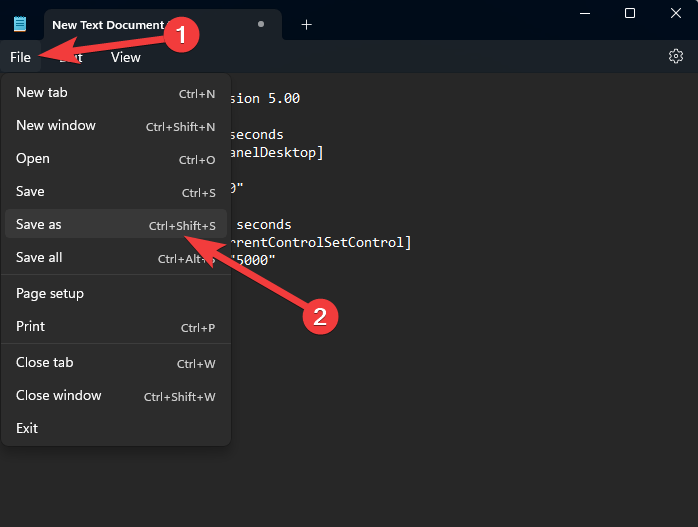Maximize the Notepad window
This screenshot has width=698, height=527.
tap(630, 13)
